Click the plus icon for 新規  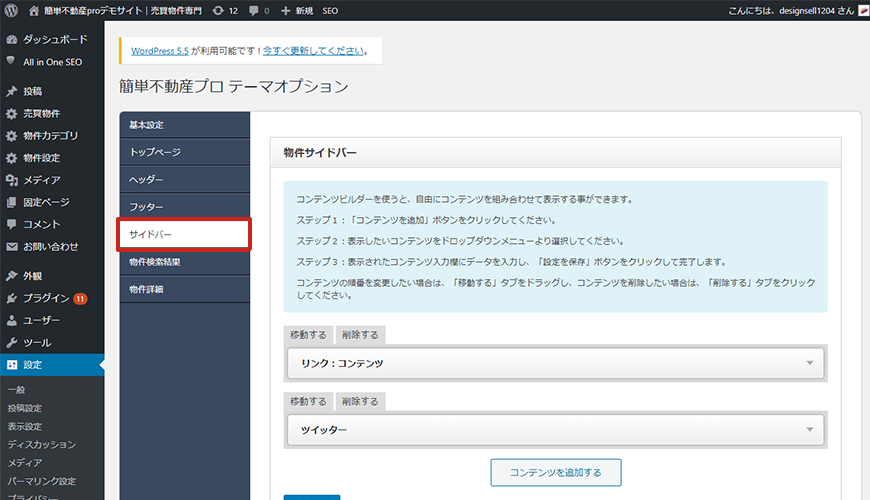(286, 10)
